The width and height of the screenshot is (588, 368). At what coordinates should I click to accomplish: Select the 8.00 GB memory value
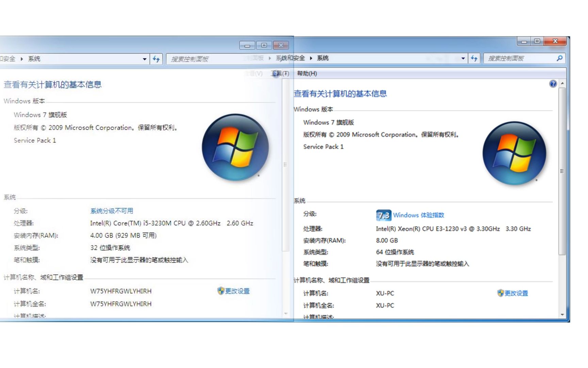(387, 241)
